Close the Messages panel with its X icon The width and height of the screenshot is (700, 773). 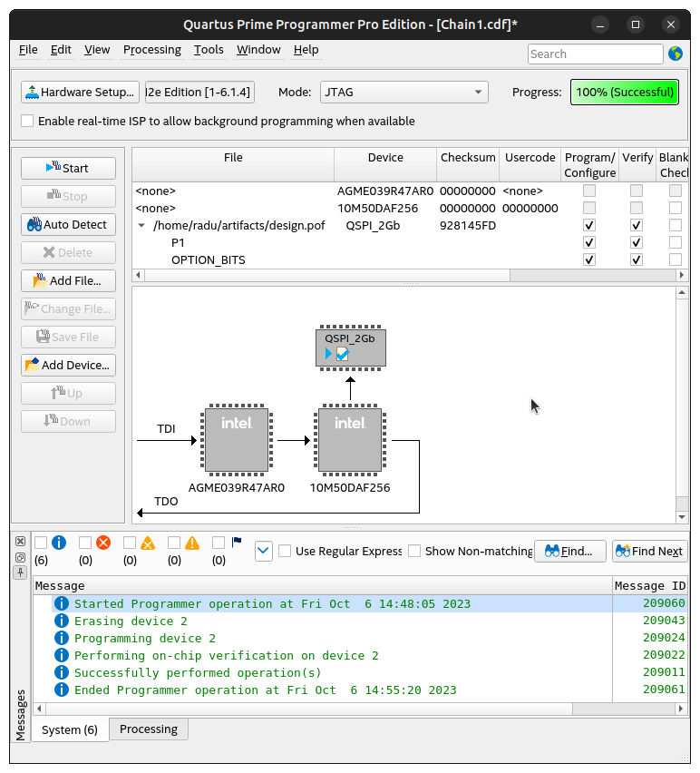click(20, 541)
